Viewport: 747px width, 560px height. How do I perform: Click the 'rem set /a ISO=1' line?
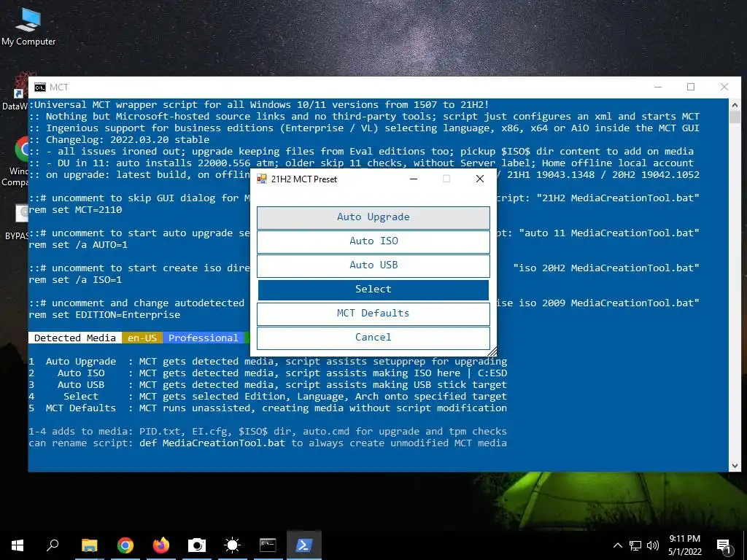click(x=75, y=279)
